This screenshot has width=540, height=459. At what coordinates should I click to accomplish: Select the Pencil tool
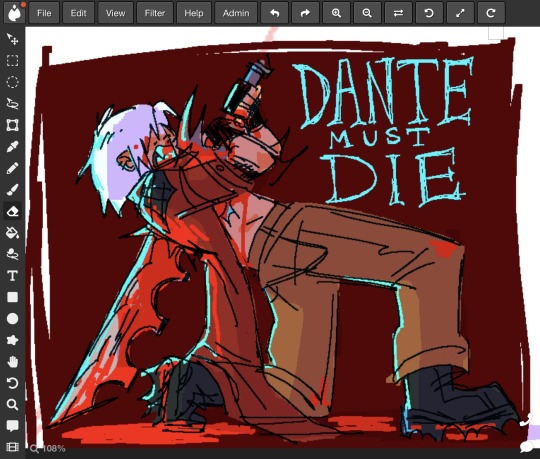[12, 168]
